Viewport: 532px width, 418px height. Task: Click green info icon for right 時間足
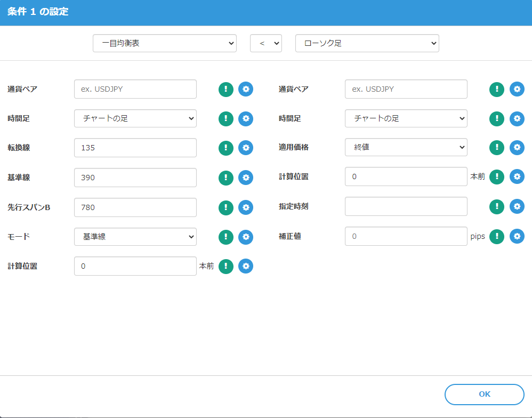[497, 119]
